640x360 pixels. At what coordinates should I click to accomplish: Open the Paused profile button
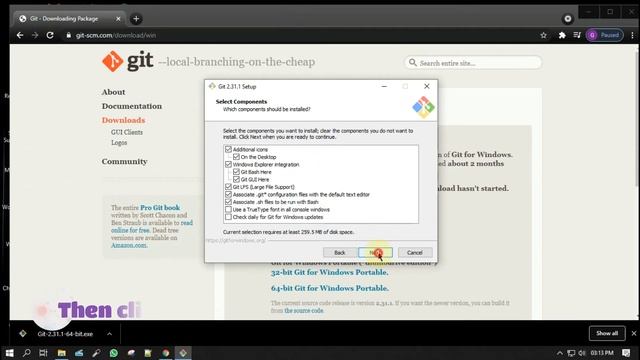coord(604,35)
